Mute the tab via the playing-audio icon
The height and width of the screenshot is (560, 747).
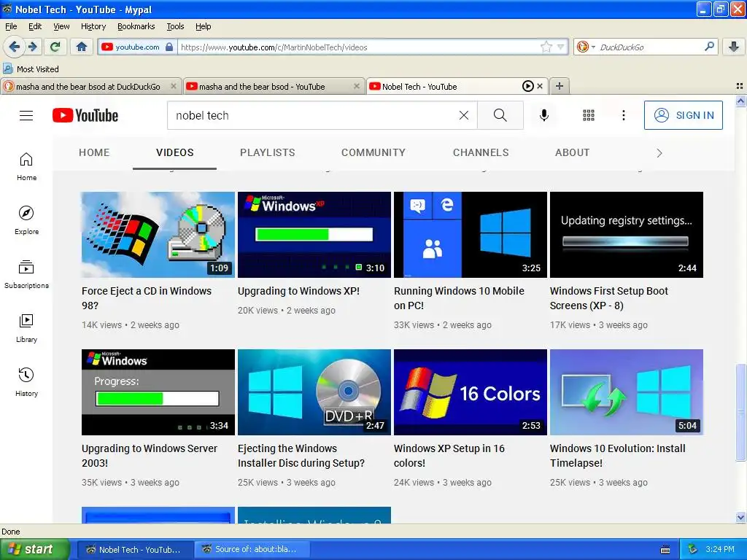(x=527, y=86)
